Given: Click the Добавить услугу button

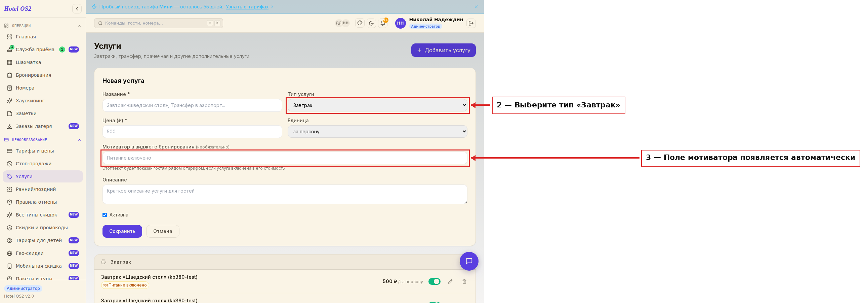Looking at the screenshot, I should tap(444, 50).
